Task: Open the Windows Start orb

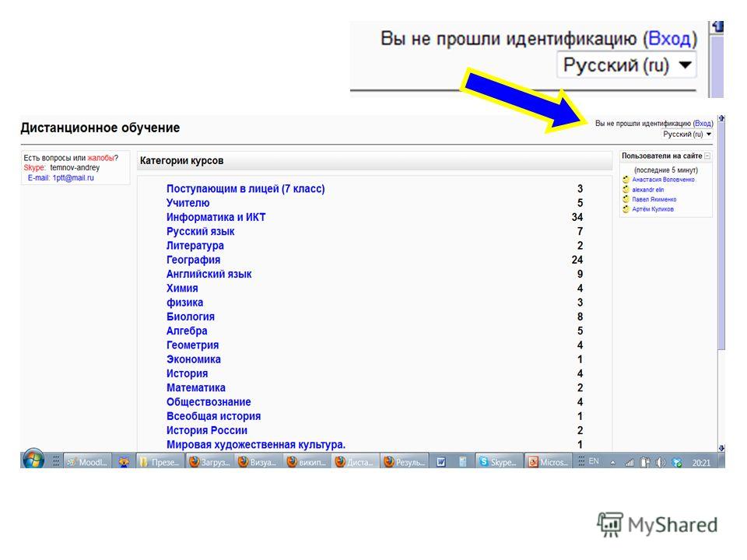Action: tap(33, 460)
